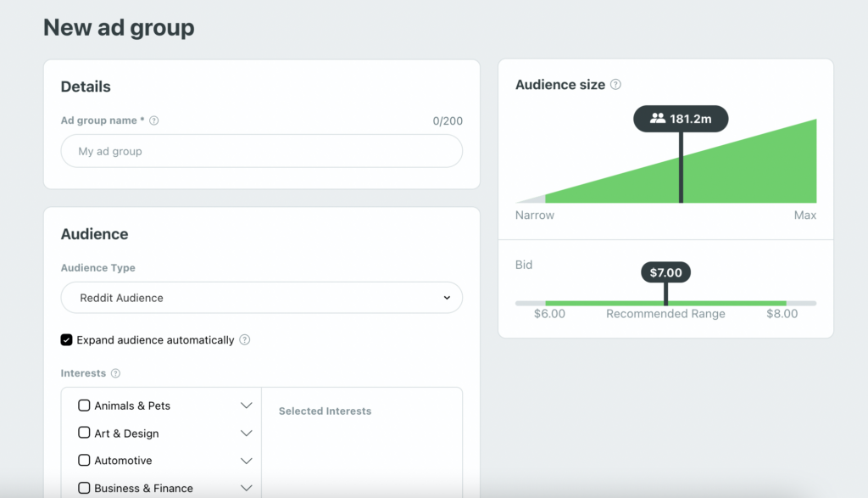Enable the Automotive interest
Screen dimensions: 868x498
point(84,461)
